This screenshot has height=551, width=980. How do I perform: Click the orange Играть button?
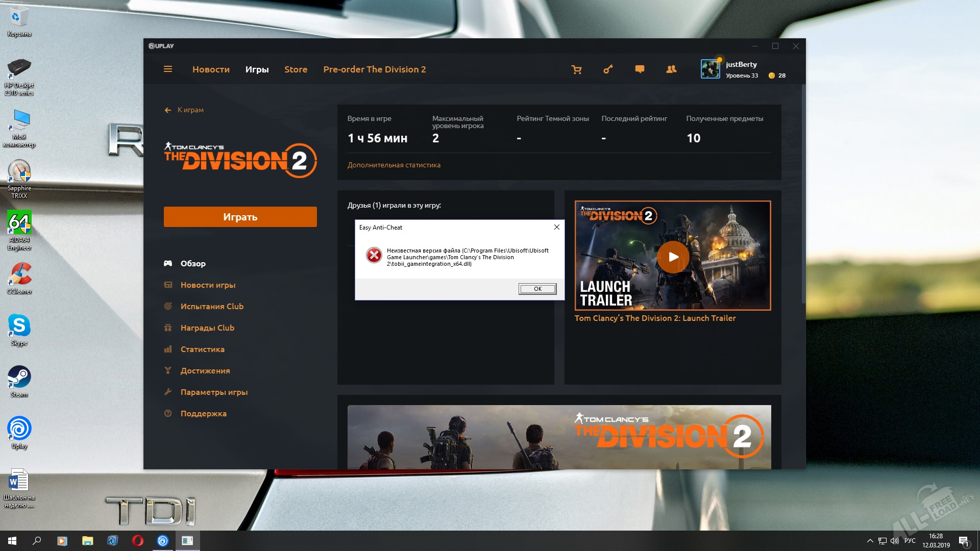[x=240, y=217]
